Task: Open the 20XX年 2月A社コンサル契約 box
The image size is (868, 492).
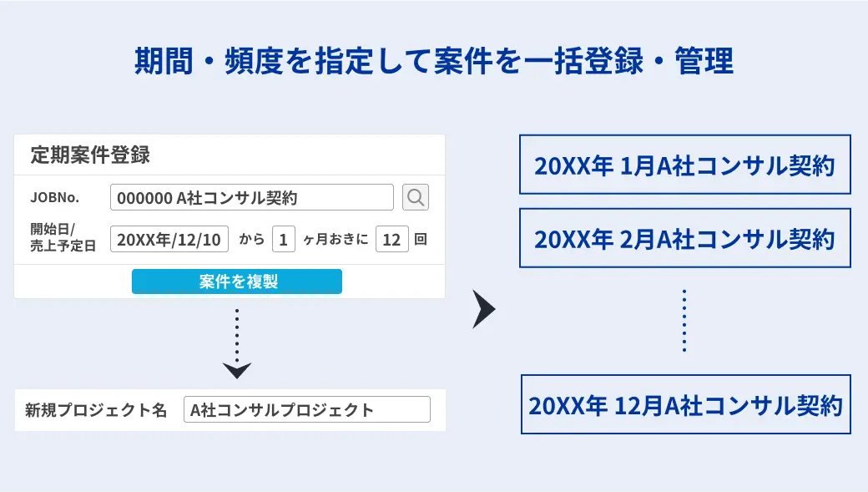Action: (x=684, y=238)
